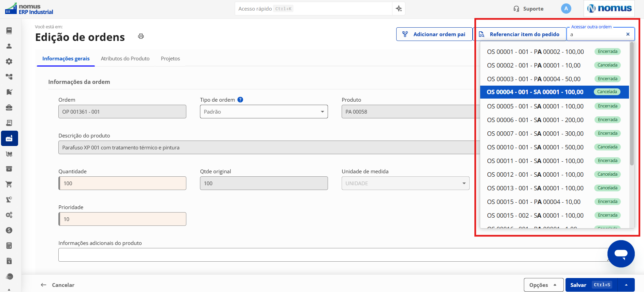Click the Nomus ERP Industrial logo
Image resolution: width=644 pixels, height=292 pixels.
coord(29,9)
